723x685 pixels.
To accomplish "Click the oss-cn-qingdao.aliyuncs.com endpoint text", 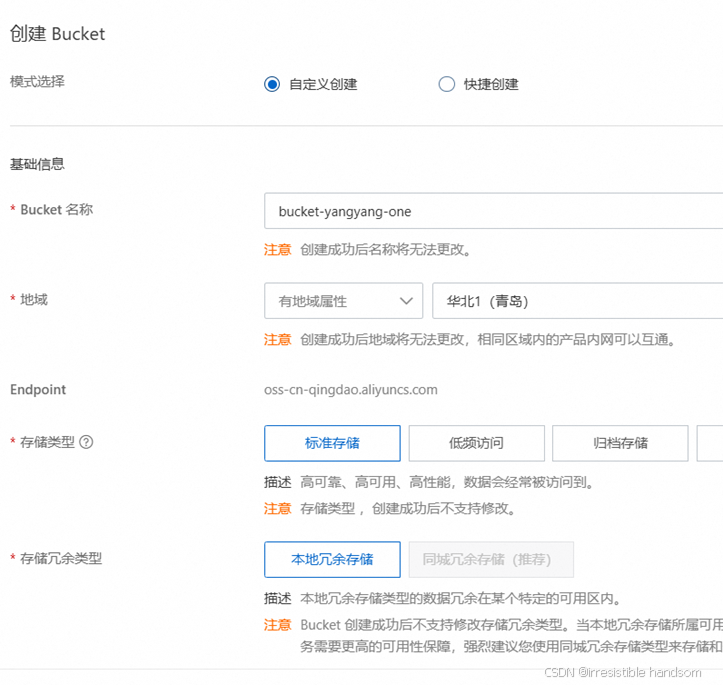I will click(350, 390).
